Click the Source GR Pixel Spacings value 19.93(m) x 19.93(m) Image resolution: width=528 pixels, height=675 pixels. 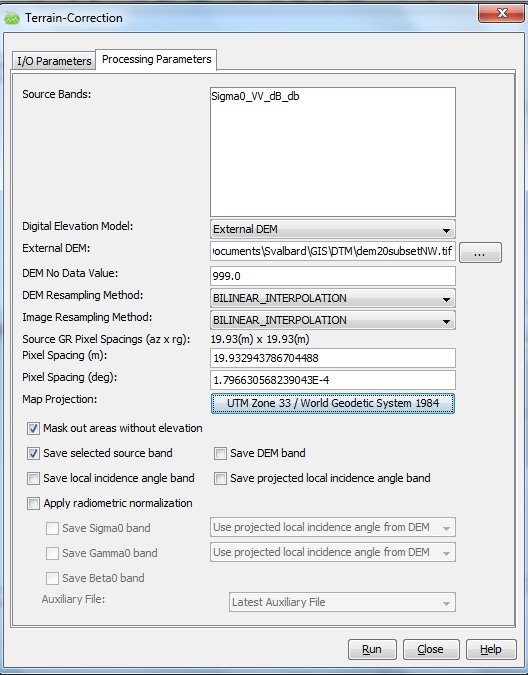[260, 339]
